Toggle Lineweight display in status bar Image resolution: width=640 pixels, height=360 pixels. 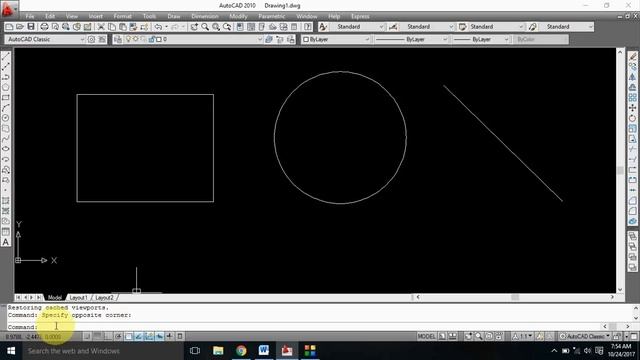[x=169, y=336]
